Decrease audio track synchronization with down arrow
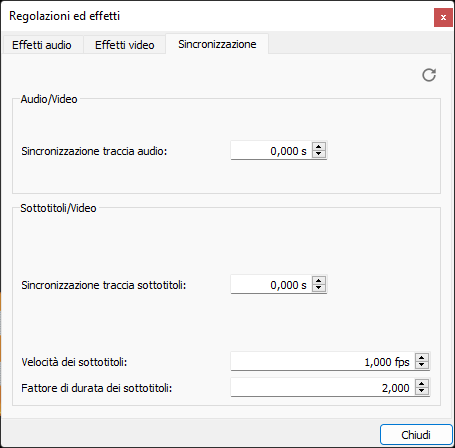Image resolution: width=455 pixels, height=448 pixels. (319, 154)
